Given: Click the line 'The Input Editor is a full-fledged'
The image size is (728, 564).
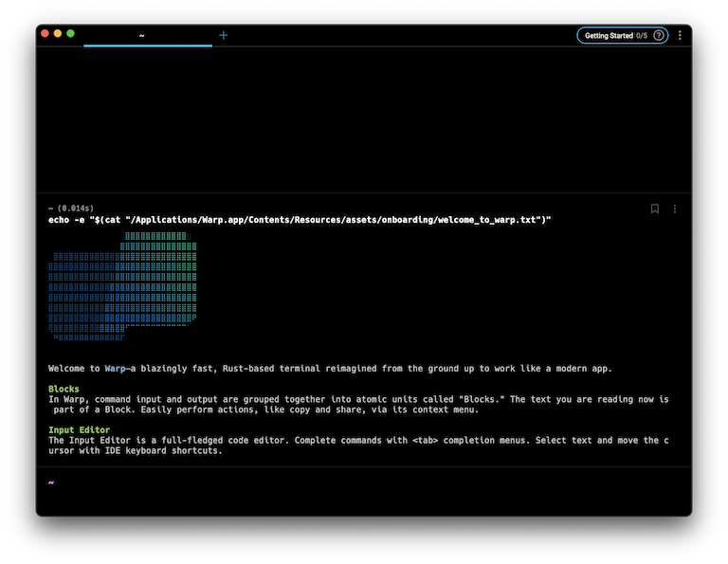Looking at the screenshot, I should [x=358, y=440].
